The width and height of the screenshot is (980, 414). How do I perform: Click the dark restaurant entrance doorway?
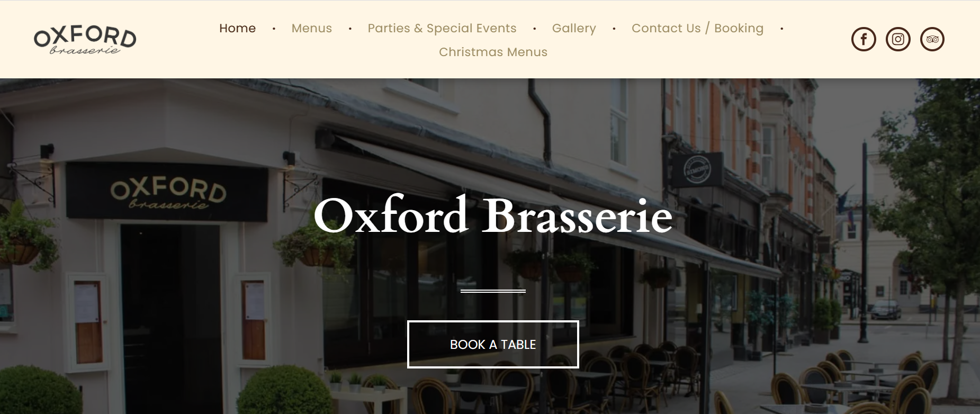click(x=170, y=319)
